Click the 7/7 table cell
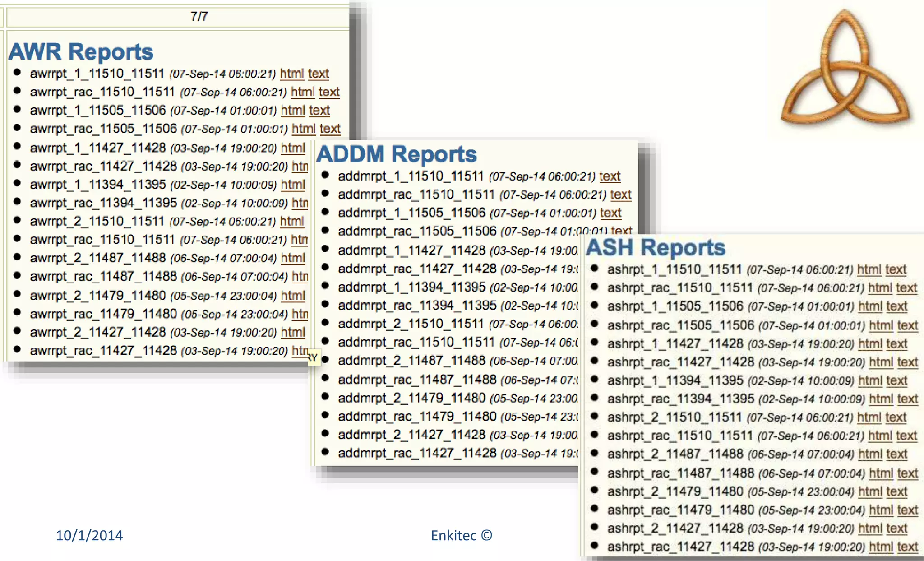 pyautogui.click(x=199, y=17)
